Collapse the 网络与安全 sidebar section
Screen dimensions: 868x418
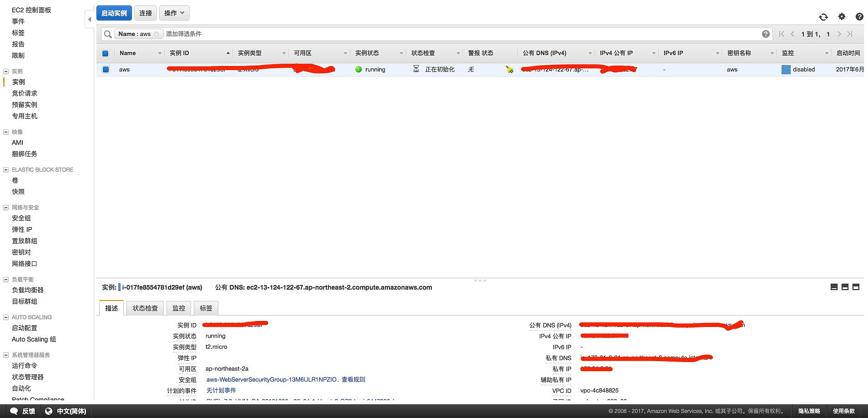point(6,208)
